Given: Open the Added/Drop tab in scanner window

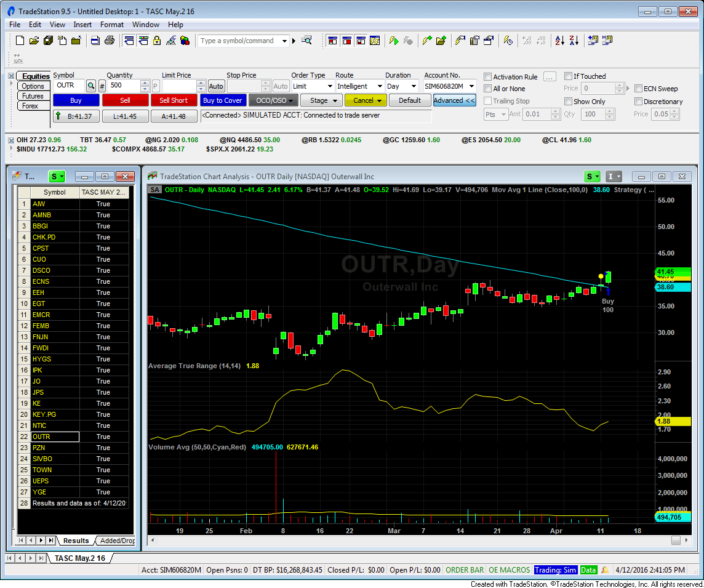Looking at the screenshot, I should 117,541.
